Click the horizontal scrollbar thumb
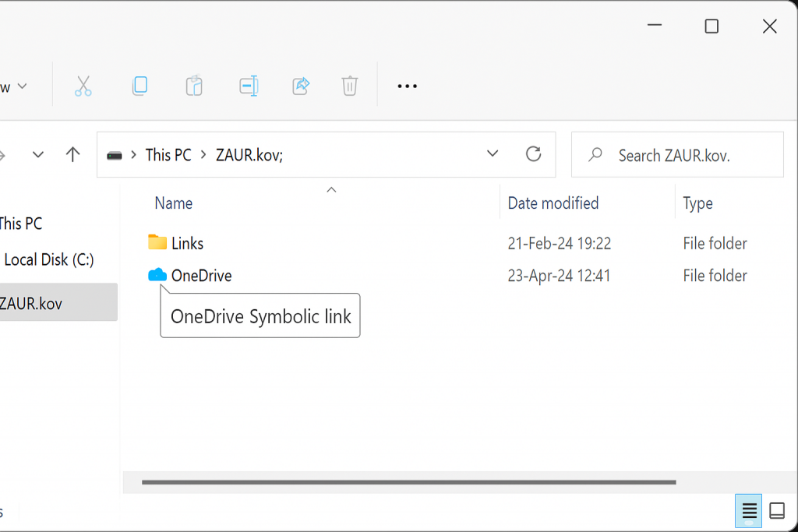The width and height of the screenshot is (798, 532). coord(408,482)
